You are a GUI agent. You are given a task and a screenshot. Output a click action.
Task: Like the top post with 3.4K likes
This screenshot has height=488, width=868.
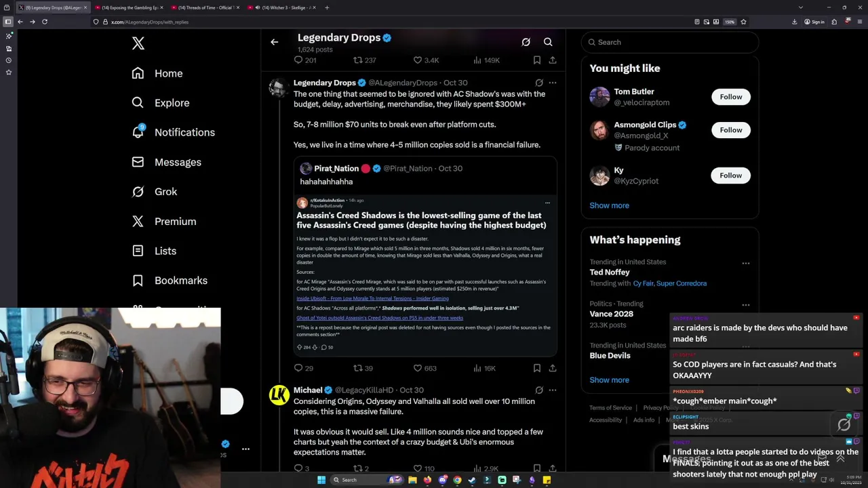coord(426,60)
